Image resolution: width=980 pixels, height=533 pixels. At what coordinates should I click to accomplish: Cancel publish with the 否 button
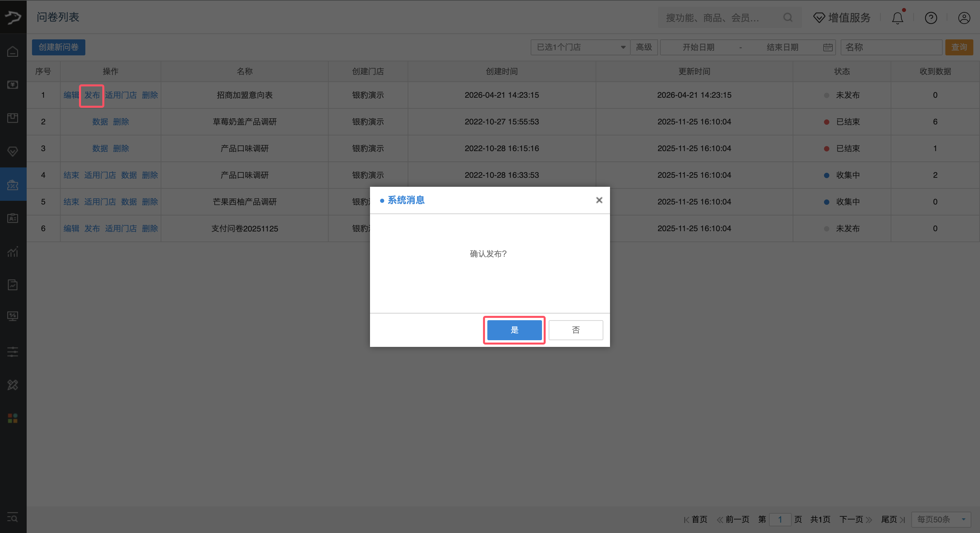(576, 330)
